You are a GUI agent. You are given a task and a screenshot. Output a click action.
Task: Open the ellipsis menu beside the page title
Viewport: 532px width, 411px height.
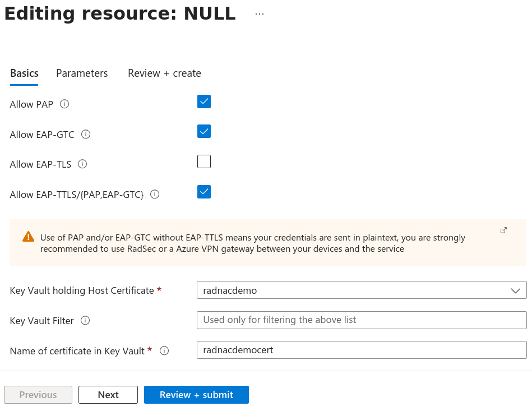pyautogui.click(x=259, y=13)
